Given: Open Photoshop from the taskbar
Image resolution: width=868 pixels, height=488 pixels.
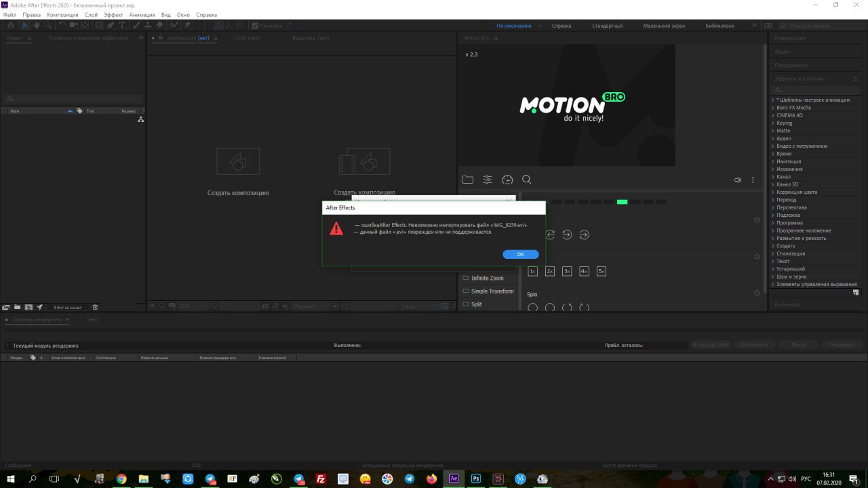Looking at the screenshot, I should 476,479.
